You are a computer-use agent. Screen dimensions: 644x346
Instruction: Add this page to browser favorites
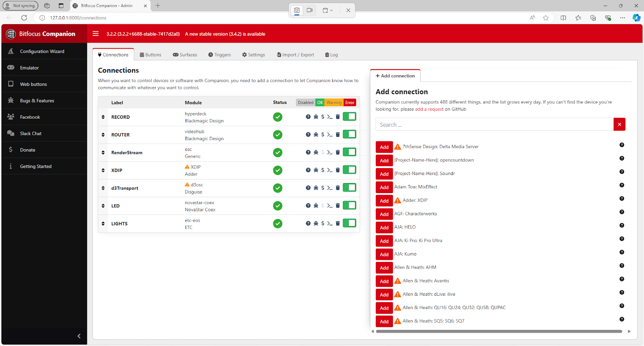[546, 18]
